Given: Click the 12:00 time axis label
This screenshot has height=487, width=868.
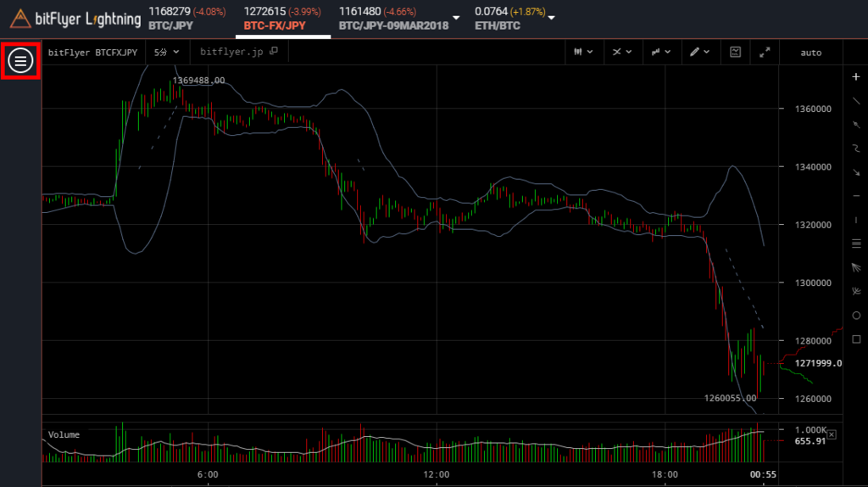Looking at the screenshot, I should 437,475.
